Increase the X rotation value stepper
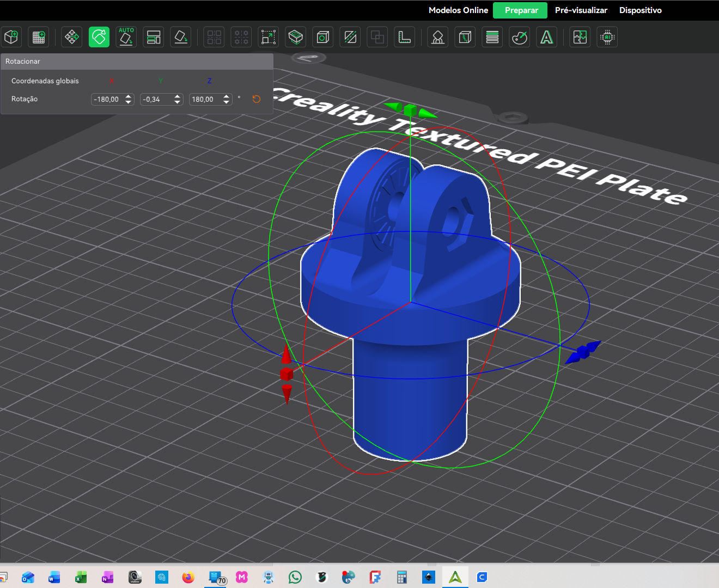The width and height of the screenshot is (719, 588). (129, 96)
